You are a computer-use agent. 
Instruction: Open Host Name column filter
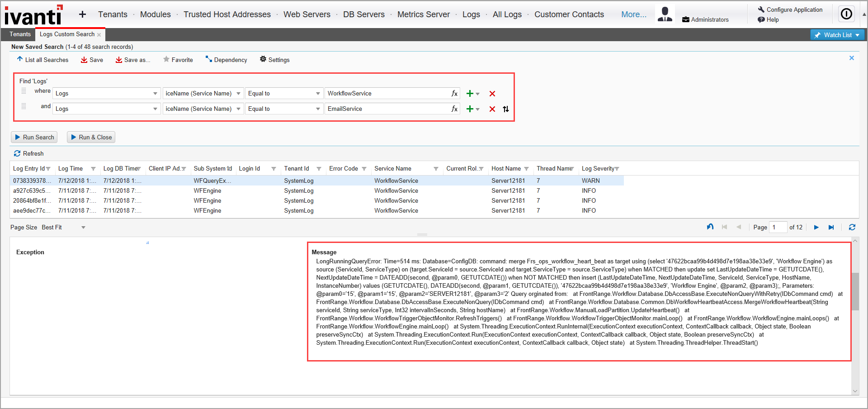click(x=526, y=169)
